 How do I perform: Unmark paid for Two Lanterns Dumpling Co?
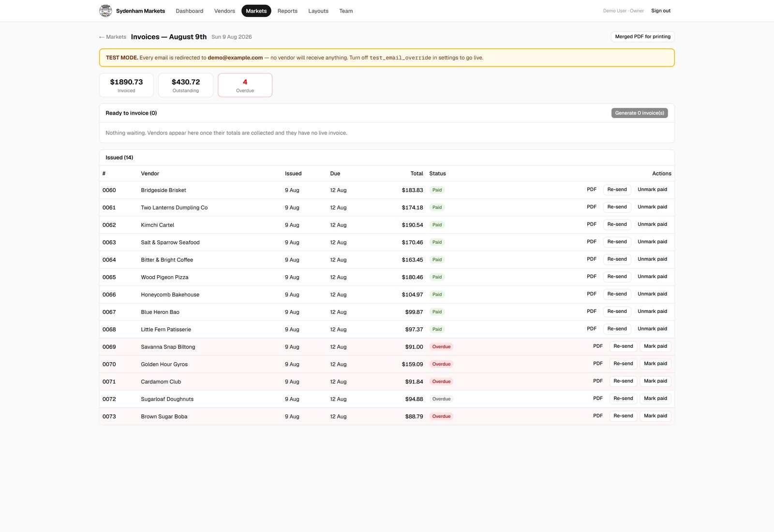(652, 207)
